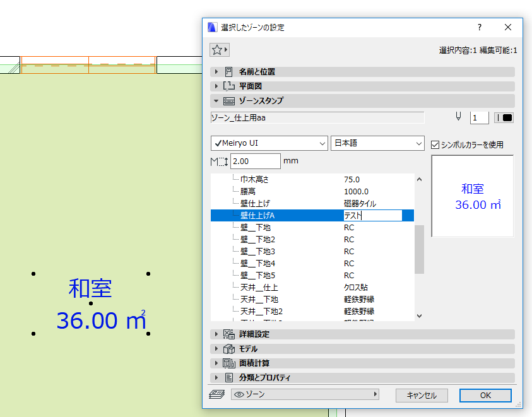Click the 面積計算 panel icon
This screenshot has width=532, height=417.
(229, 363)
